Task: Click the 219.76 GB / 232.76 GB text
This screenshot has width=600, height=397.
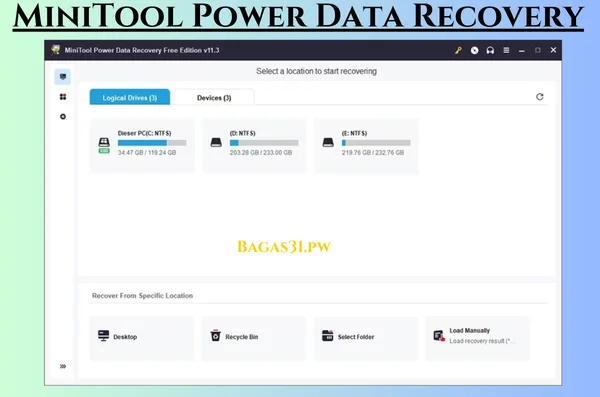Action: [373, 152]
